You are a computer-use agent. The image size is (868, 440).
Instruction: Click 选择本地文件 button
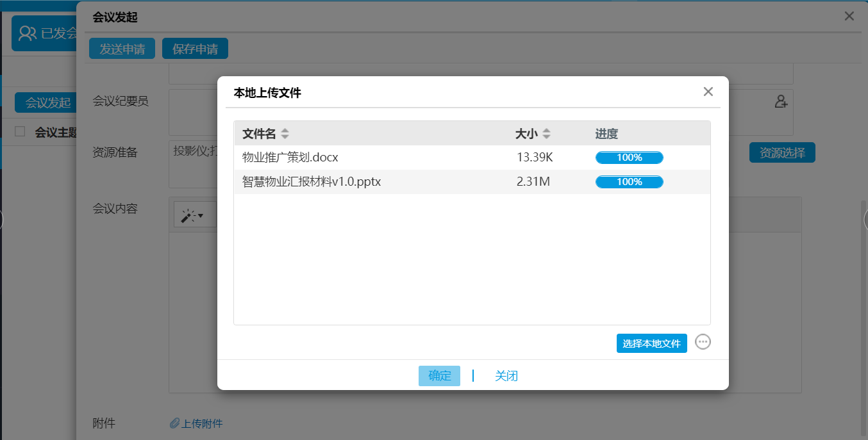(651, 343)
